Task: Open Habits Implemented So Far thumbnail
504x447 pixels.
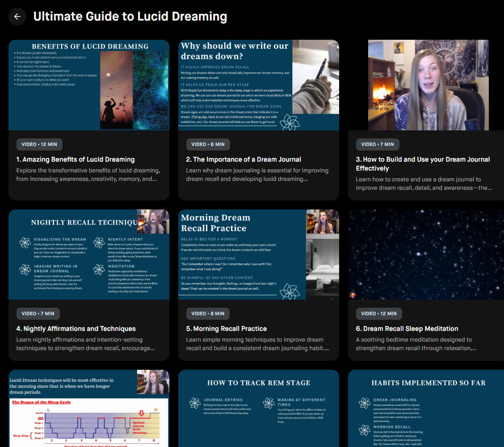Action: [x=426, y=408]
